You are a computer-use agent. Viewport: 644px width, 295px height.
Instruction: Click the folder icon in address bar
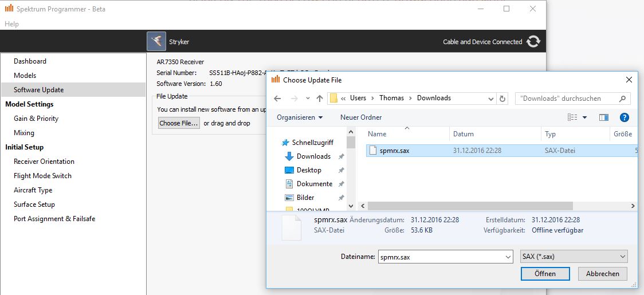pos(333,98)
